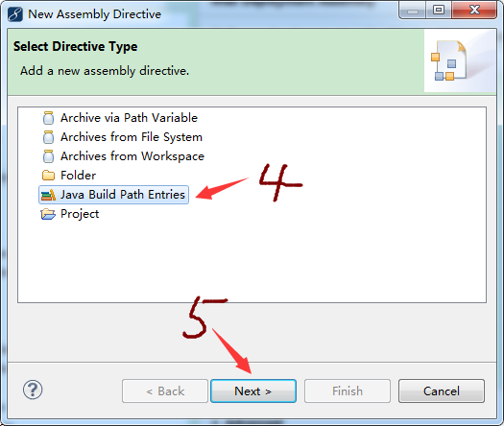Select the Folder directive type

(78, 176)
